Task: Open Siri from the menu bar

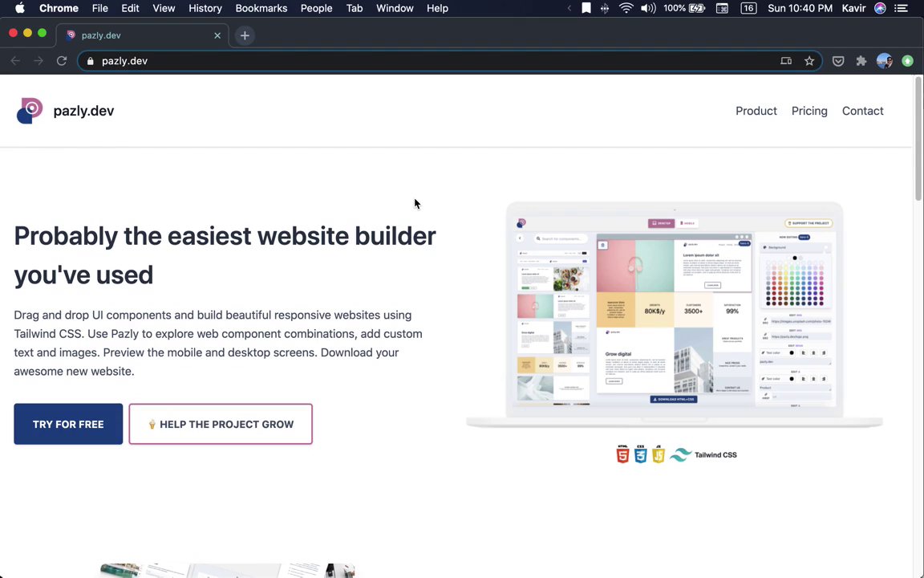Action: pyautogui.click(x=880, y=8)
